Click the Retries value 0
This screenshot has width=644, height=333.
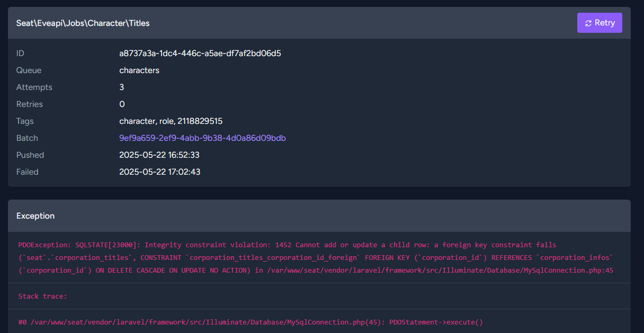click(122, 104)
